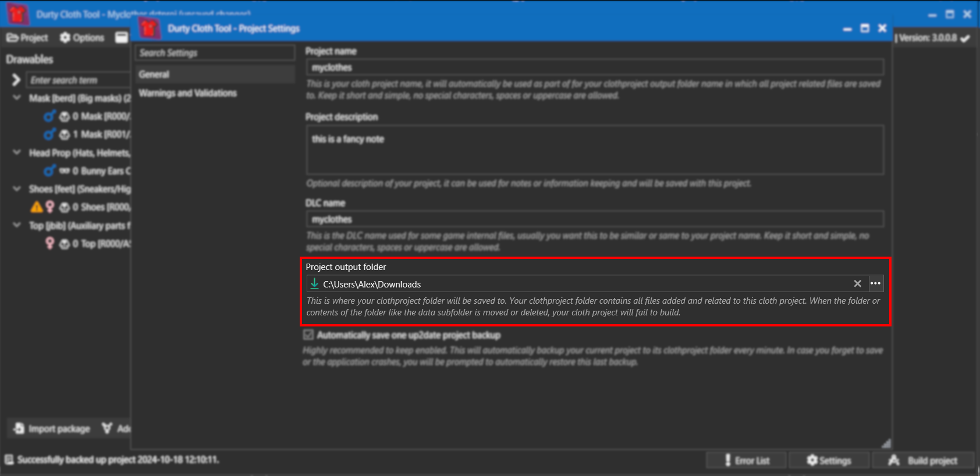This screenshot has height=476, width=980.
Task: Click the browse ellipsis button for output folder
Action: coord(875,283)
